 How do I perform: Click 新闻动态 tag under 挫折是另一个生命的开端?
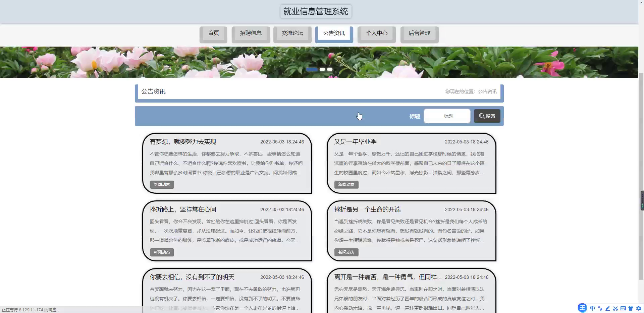[346, 252]
